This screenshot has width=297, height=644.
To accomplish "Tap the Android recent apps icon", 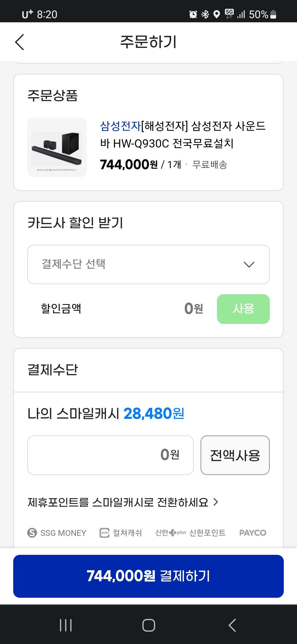I will 66,625.
